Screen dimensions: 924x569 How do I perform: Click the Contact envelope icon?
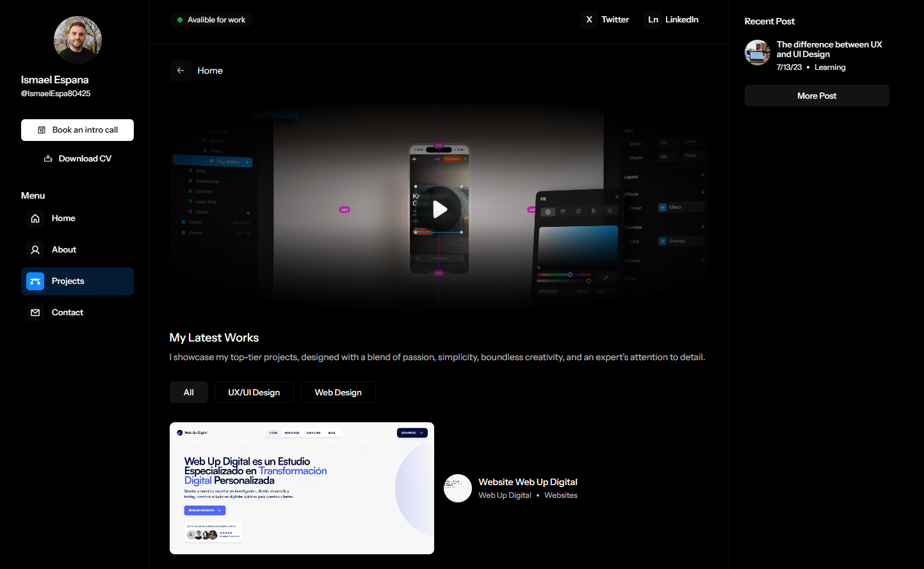coord(35,313)
